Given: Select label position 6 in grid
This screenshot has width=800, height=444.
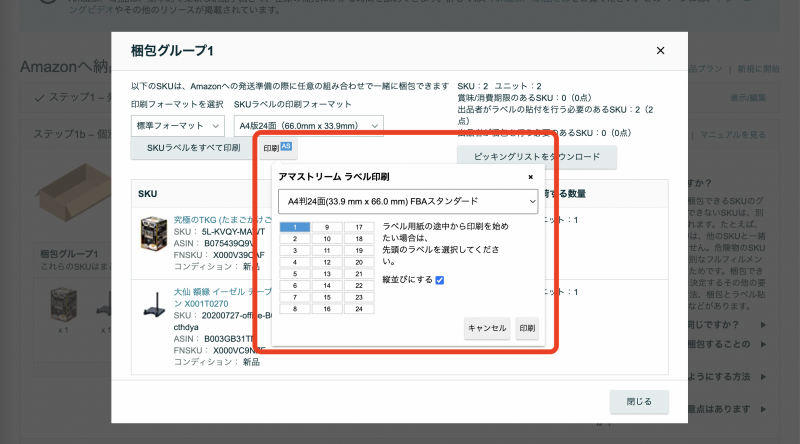Looking at the screenshot, I should pos(295,286).
